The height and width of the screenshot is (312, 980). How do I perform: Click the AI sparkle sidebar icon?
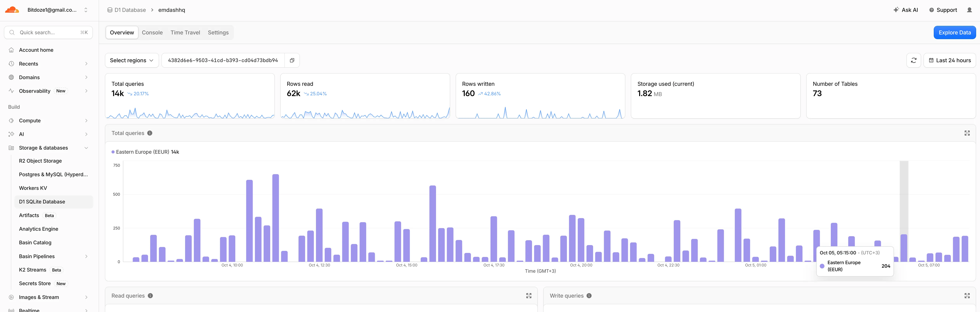click(x=11, y=134)
